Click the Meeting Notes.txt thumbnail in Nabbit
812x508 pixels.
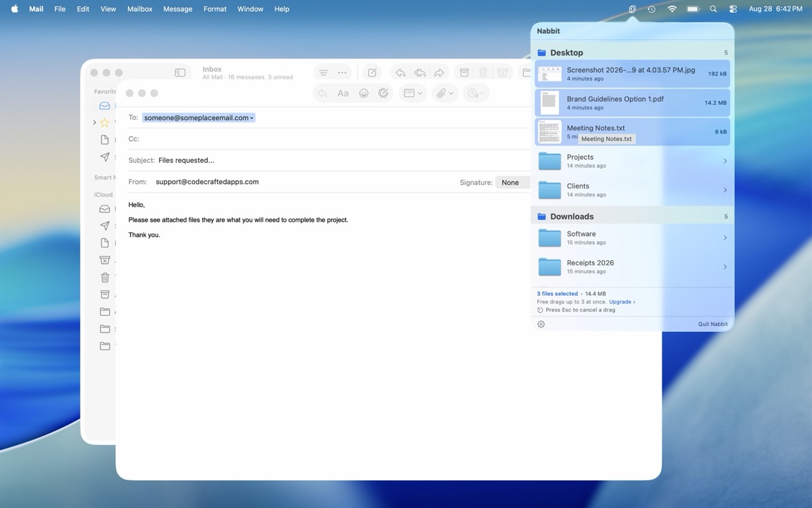coord(549,132)
